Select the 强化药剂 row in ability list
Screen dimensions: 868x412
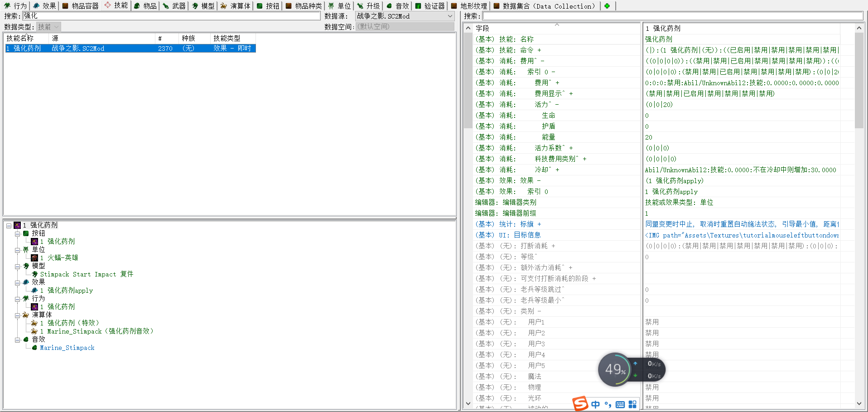pyautogui.click(x=130, y=48)
